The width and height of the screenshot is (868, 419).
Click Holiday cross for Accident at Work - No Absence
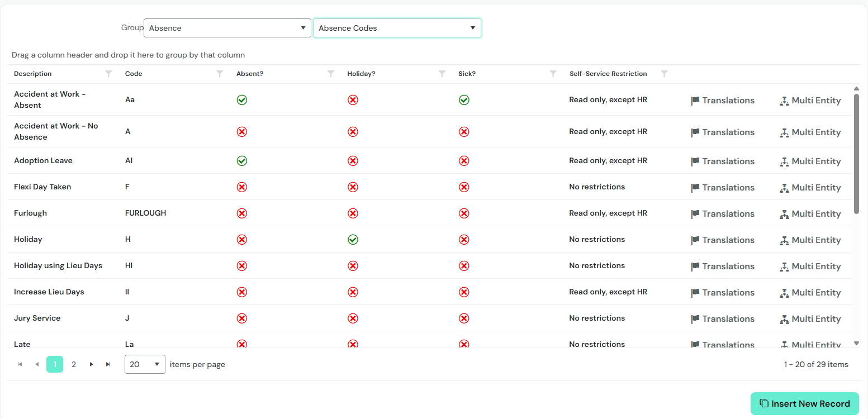[353, 132]
